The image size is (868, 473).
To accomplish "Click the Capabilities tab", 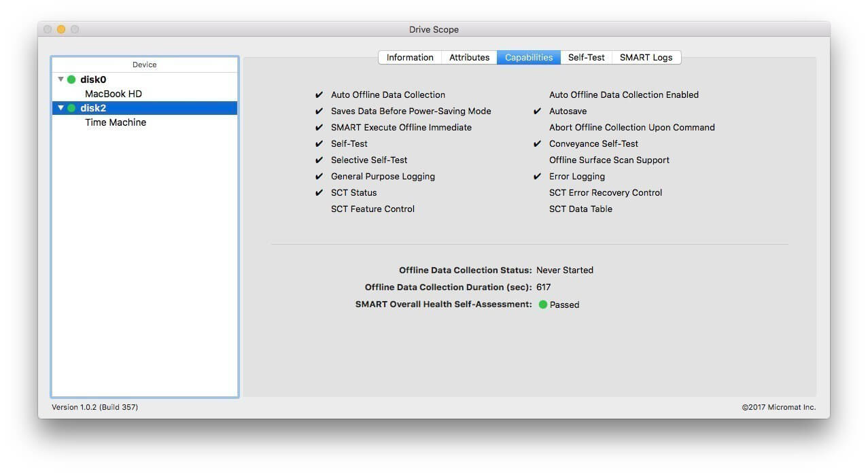I will pyautogui.click(x=529, y=58).
